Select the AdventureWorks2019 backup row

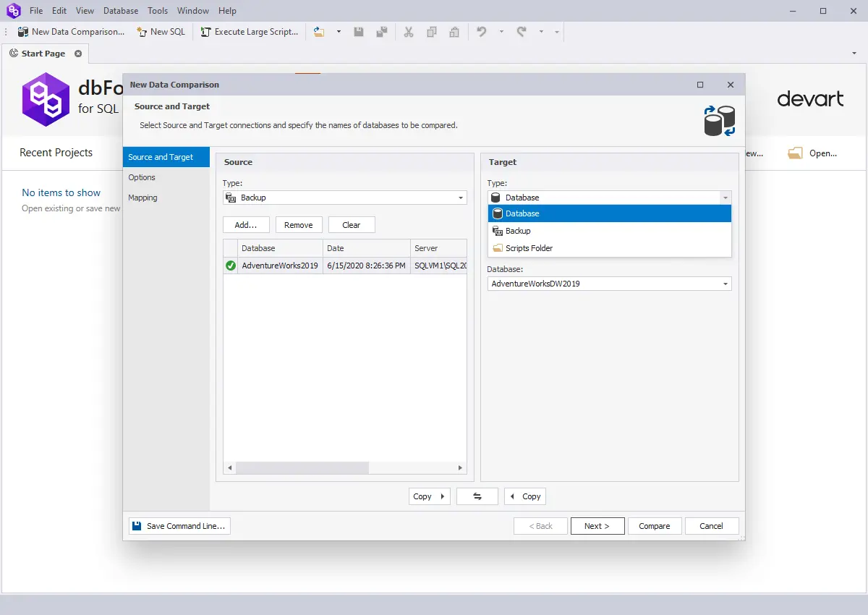pos(280,266)
